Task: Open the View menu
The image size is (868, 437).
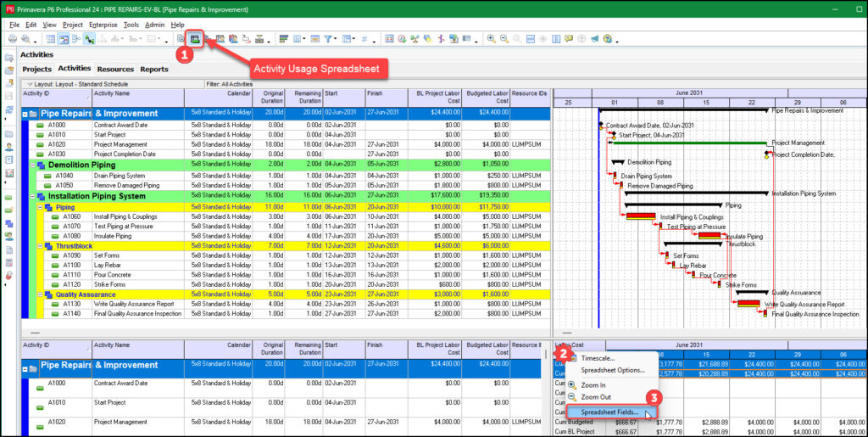Action: [x=49, y=25]
